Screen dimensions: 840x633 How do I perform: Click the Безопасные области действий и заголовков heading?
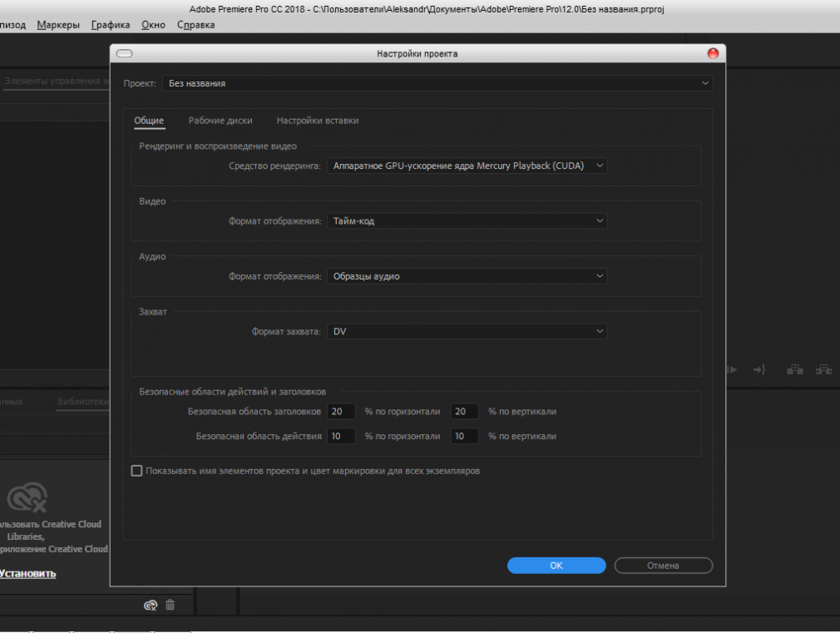(x=233, y=391)
